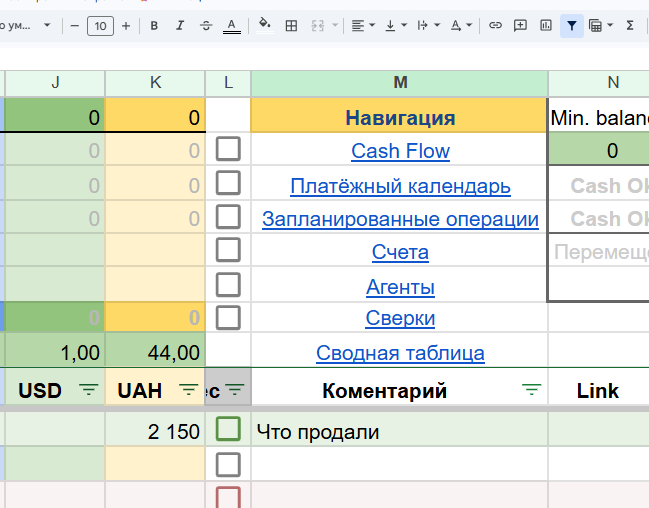Expand the font family dropdown

click(x=47, y=25)
